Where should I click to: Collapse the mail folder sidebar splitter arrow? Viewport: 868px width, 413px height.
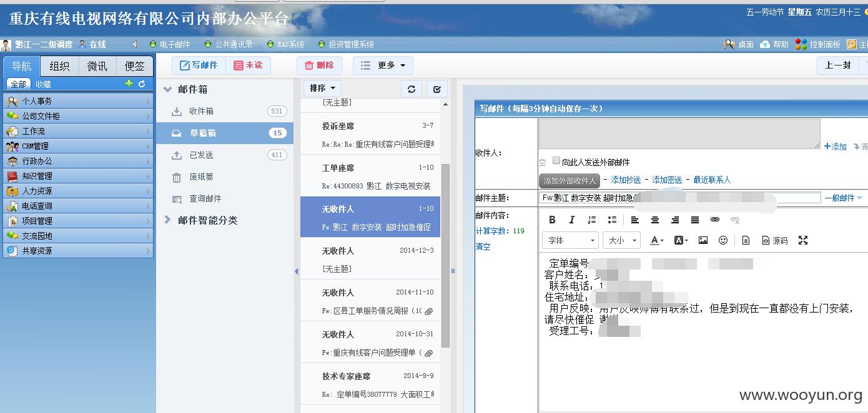tap(296, 271)
